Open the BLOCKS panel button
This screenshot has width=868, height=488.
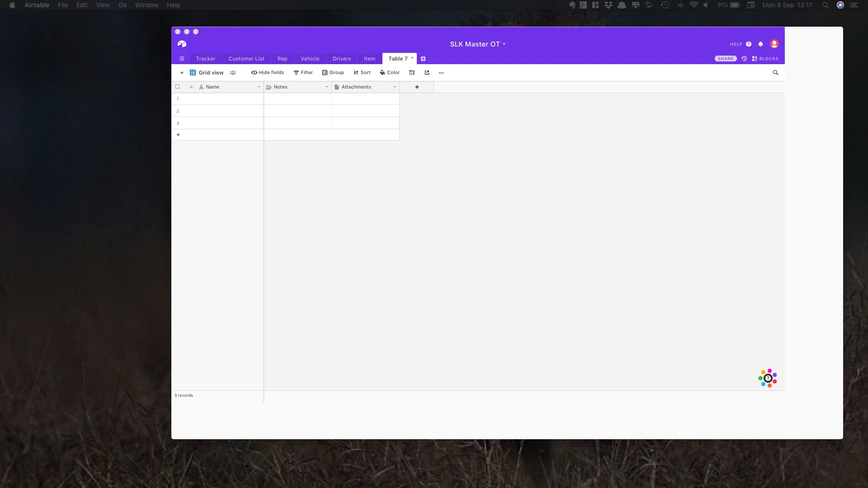(765, 59)
